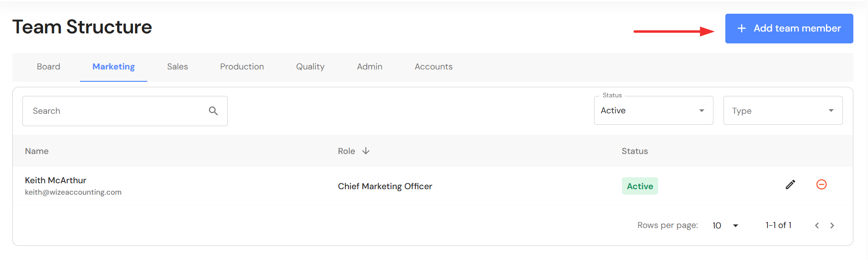Click Add team member button
Viewport: 868px width, 260px height.
click(x=789, y=28)
